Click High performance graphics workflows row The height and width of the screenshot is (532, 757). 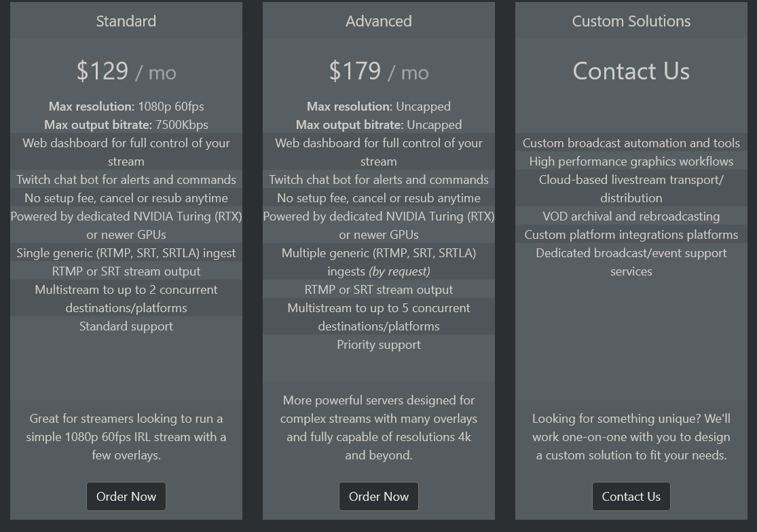[x=631, y=161]
